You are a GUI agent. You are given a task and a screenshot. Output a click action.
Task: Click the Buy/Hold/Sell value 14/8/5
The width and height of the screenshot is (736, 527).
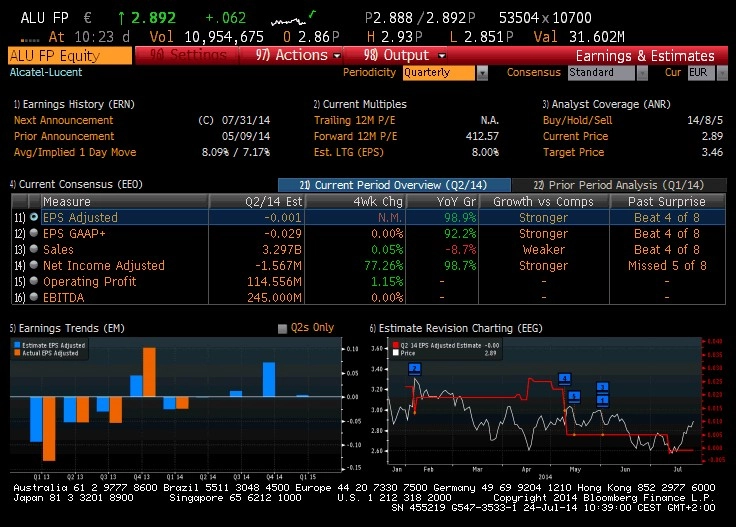(x=705, y=120)
